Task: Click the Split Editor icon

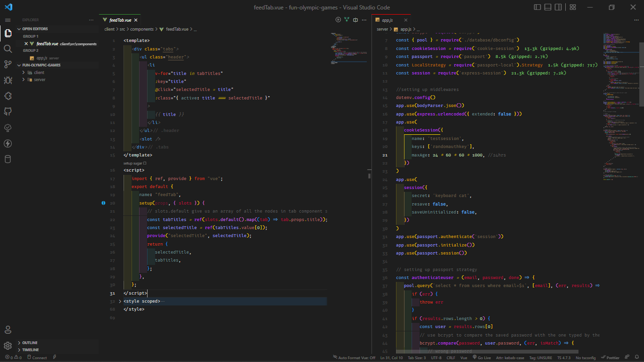Action: [355, 20]
